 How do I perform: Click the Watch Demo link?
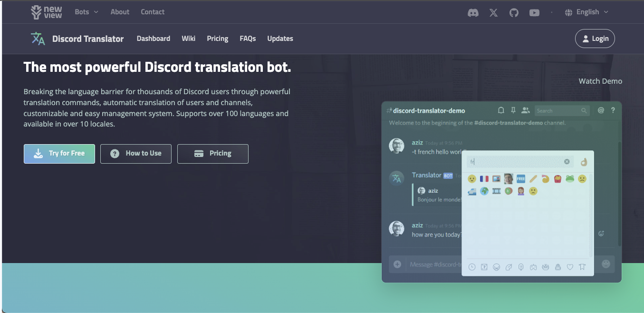point(600,81)
